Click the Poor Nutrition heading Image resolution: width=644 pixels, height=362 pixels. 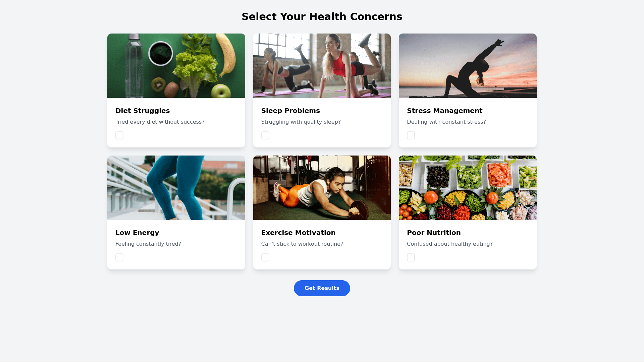(x=434, y=233)
